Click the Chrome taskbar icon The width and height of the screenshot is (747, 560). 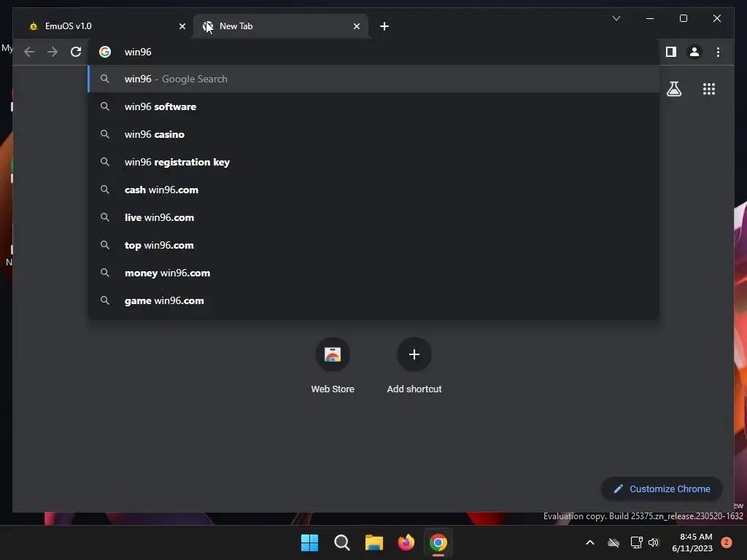tap(438, 542)
